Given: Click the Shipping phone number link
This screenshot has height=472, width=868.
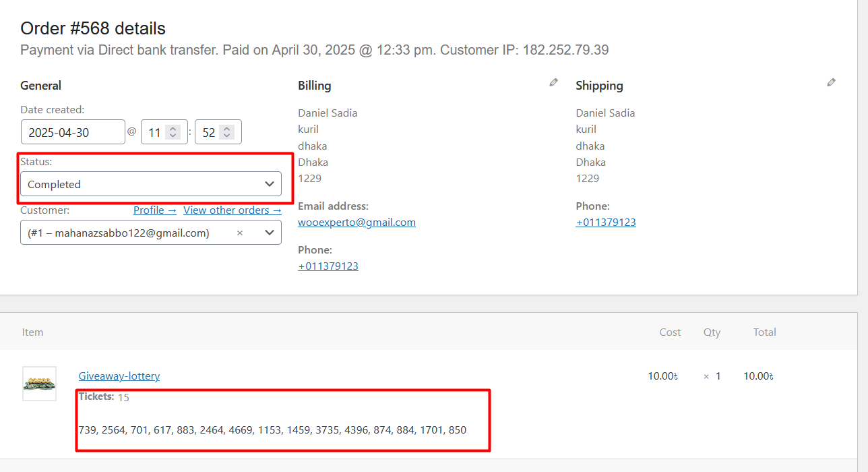Looking at the screenshot, I should [x=606, y=222].
